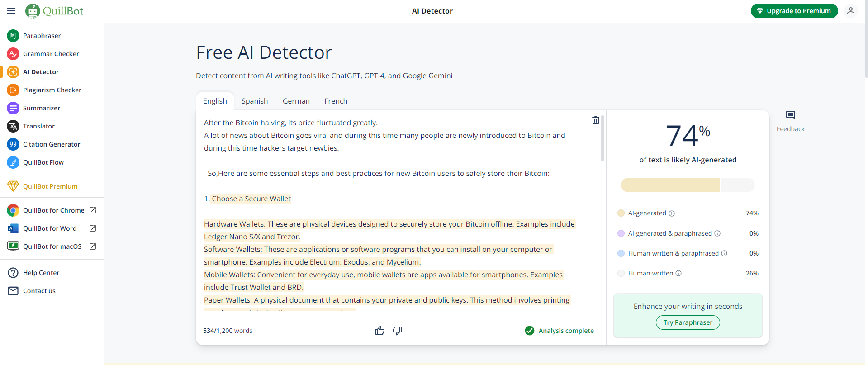The height and width of the screenshot is (365, 868).
Task: Click the 'Free AI Detector' heading
Action: pos(264,52)
